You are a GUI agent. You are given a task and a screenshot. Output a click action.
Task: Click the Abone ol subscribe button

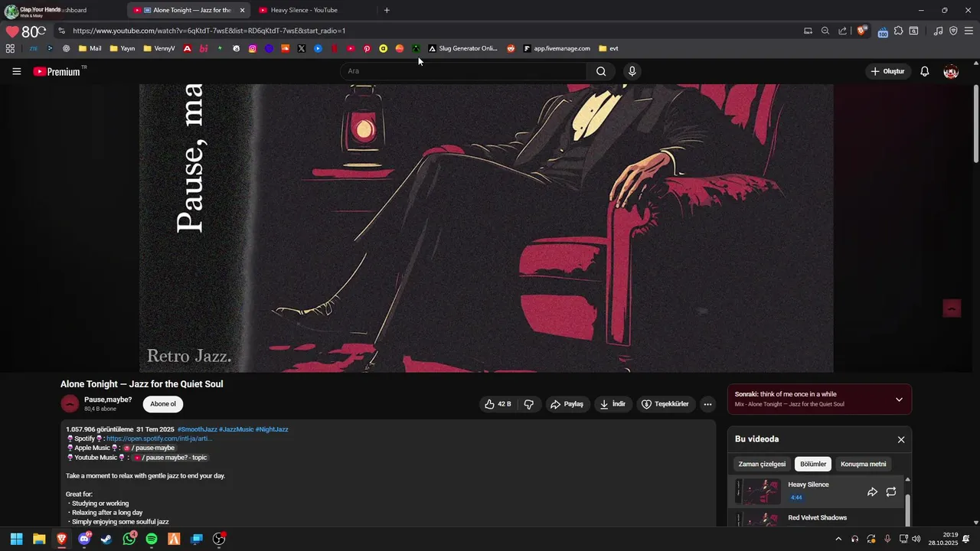[163, 404]
